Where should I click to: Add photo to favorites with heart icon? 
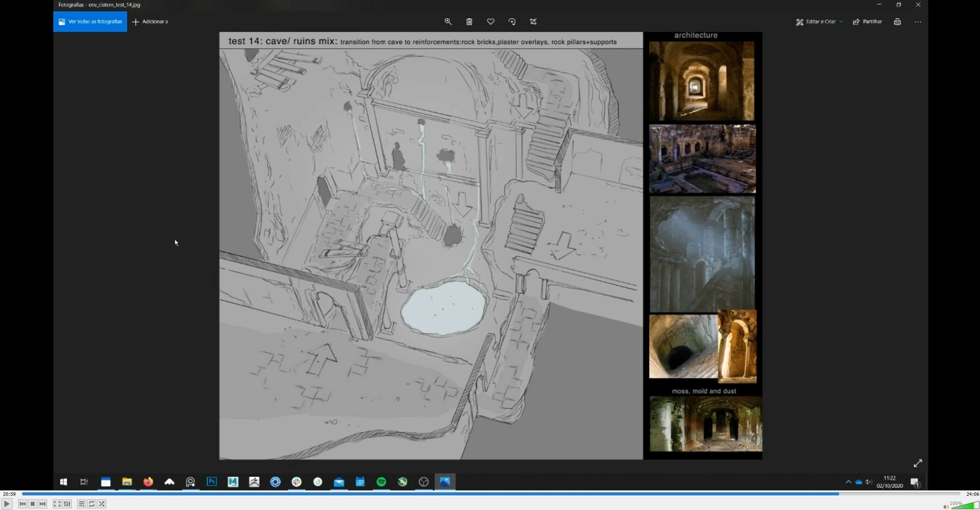pyautogui.click(x=491, y=22)
